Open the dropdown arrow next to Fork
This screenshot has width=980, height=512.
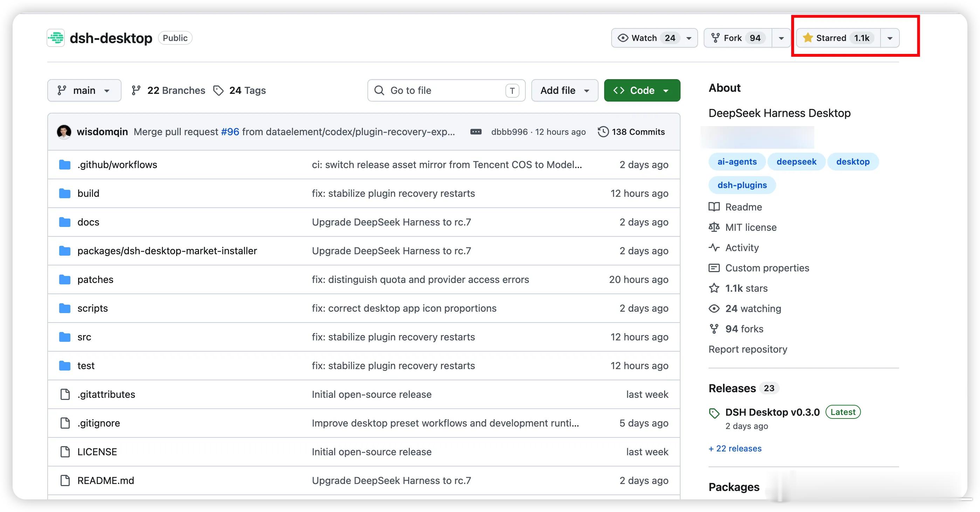coord(781,38)
